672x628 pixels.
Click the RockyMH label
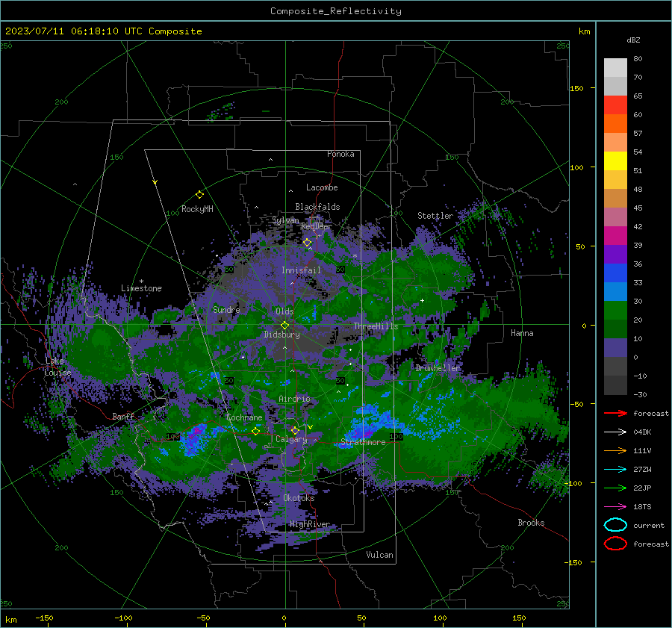[x=197, y=209]
